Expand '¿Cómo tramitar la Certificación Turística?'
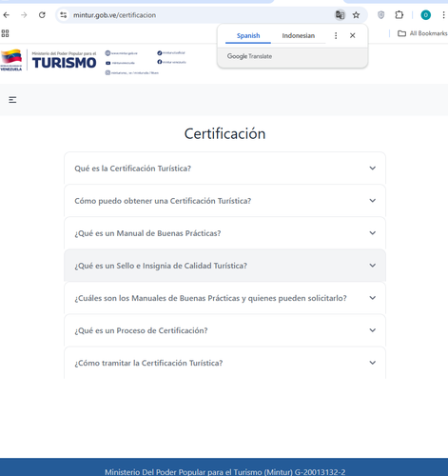 [x=224, y=363]
